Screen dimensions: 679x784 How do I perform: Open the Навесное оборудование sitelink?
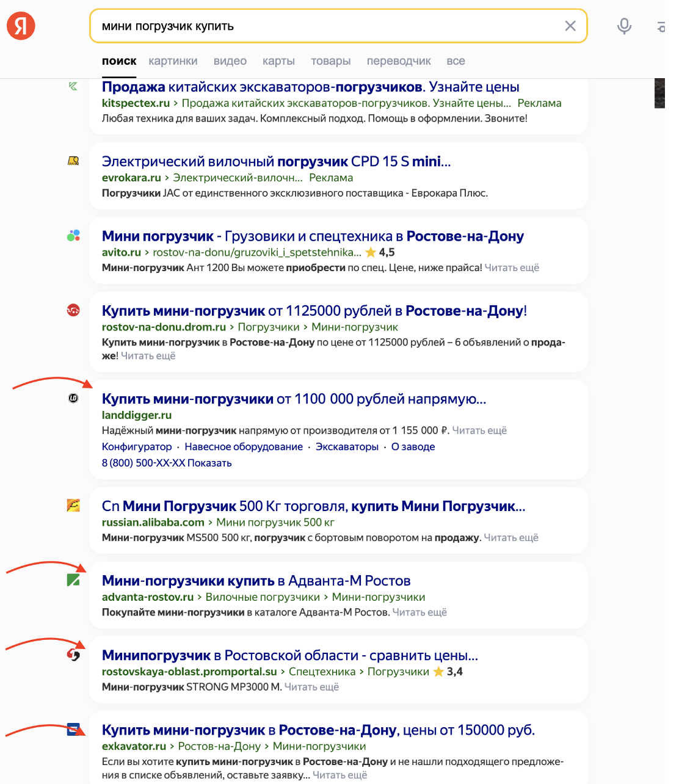[244, 446]
